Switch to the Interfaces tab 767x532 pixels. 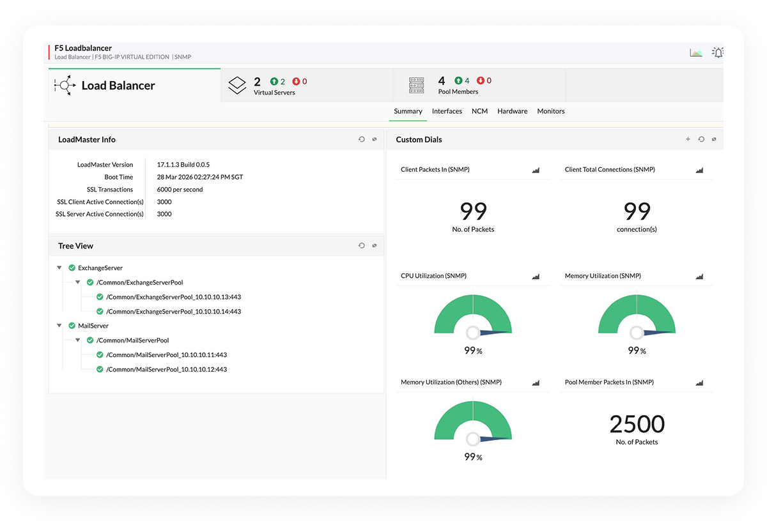coord(446,110)
